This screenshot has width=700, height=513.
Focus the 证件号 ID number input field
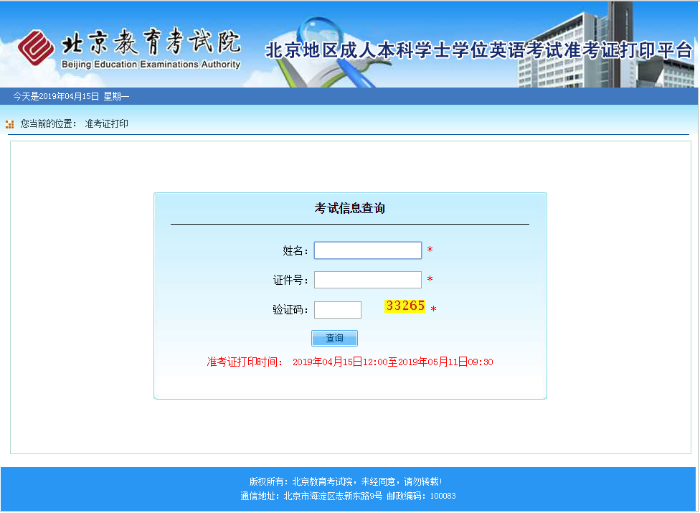[x=367, y=280]
